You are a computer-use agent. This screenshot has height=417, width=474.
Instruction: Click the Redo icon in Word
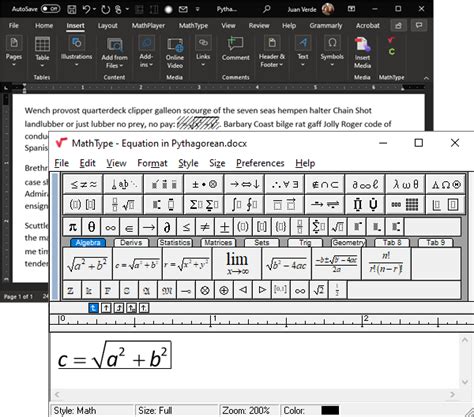click(x=106, y=9)
